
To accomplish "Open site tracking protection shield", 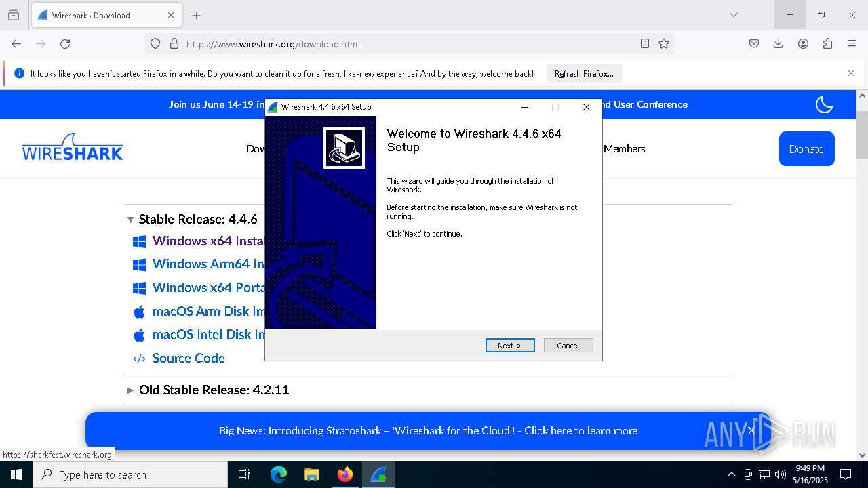I will pos(155,43).
